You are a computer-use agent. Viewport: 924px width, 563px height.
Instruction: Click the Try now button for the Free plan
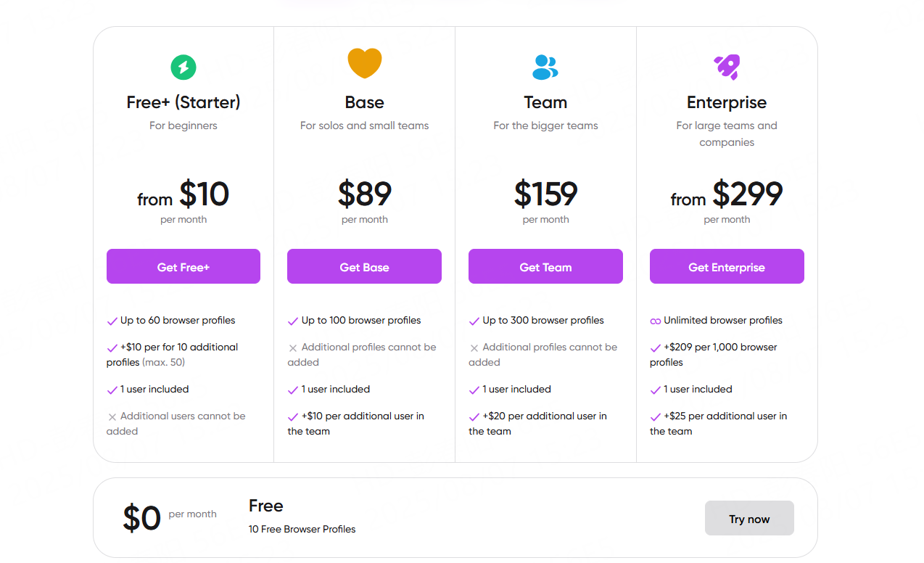click(749, 518)
